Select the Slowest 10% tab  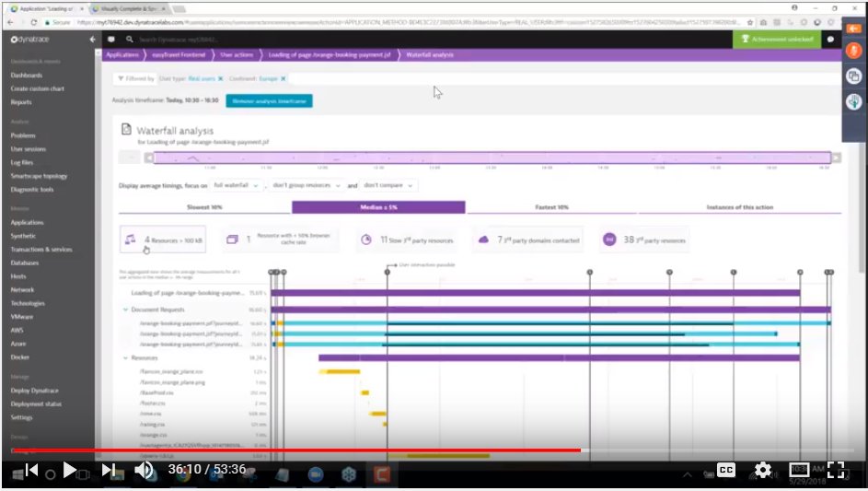204,207
